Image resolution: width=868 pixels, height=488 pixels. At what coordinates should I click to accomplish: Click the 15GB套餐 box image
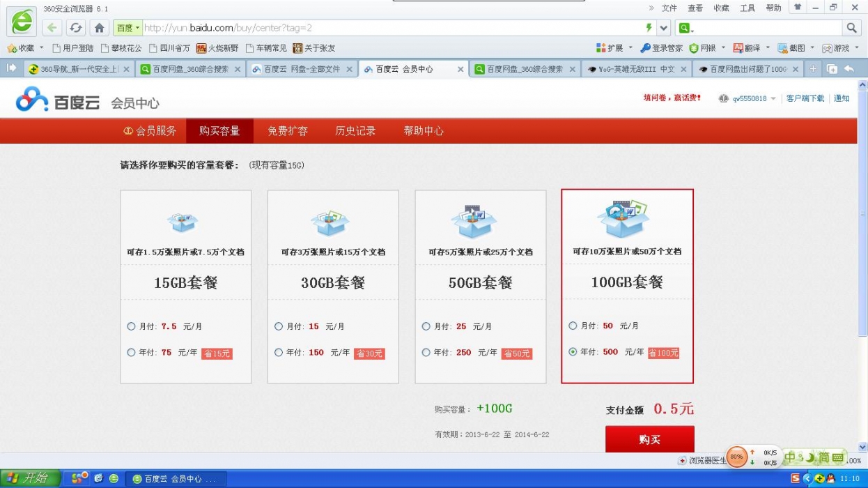coord(183,222)
